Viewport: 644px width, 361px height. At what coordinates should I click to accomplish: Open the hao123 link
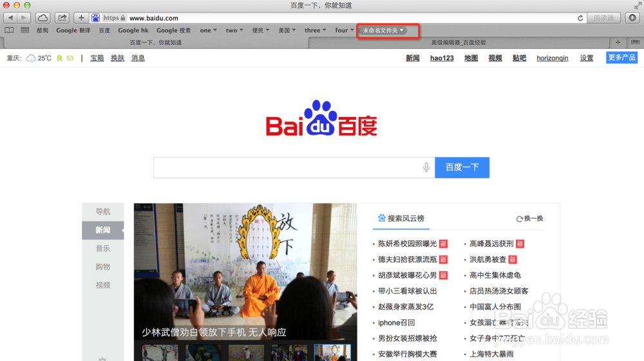pyautogui.click(x=442, y=58)
